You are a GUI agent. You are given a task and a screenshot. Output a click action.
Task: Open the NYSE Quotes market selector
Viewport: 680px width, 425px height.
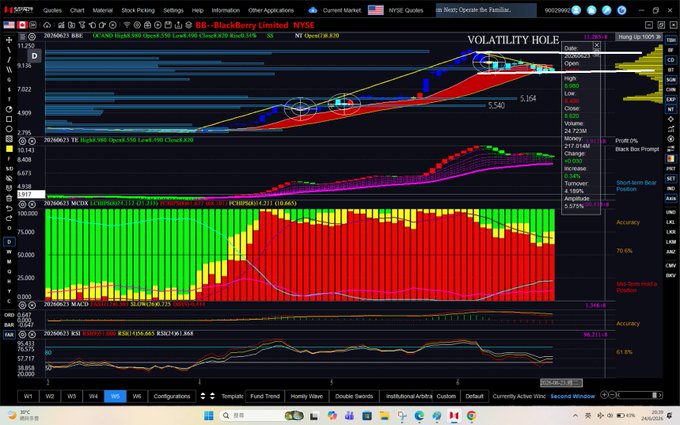[405, 10]
